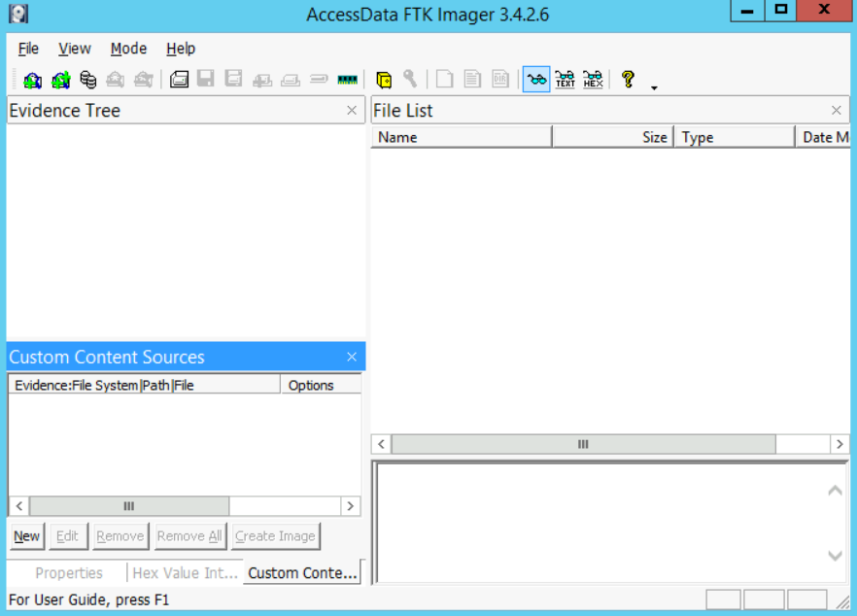Click the Remove All Evidence Items icon
857x616 pixels.
(x=144, y=80)
